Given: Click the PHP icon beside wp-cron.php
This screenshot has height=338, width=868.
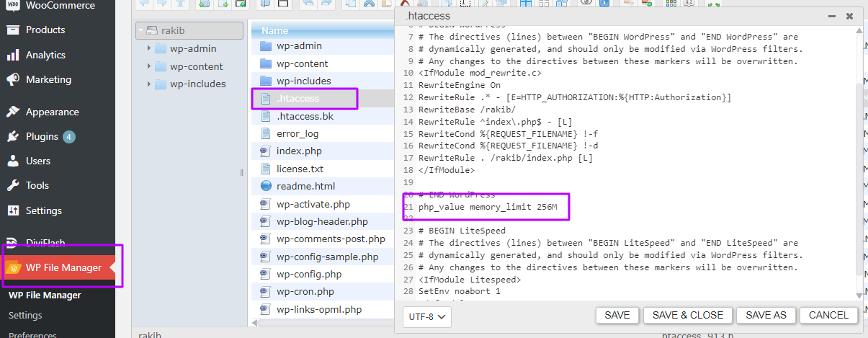Looking at the screenshot, I should pos(265,292).
